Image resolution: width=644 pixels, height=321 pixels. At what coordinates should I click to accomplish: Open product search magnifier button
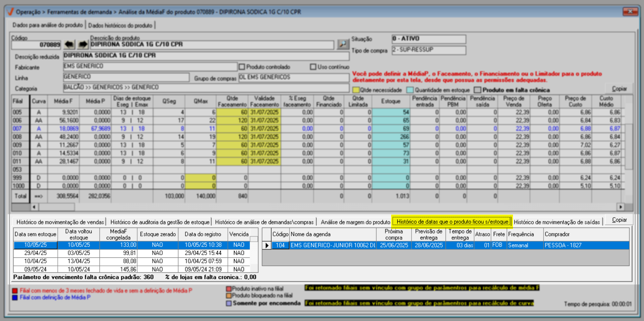343,44
